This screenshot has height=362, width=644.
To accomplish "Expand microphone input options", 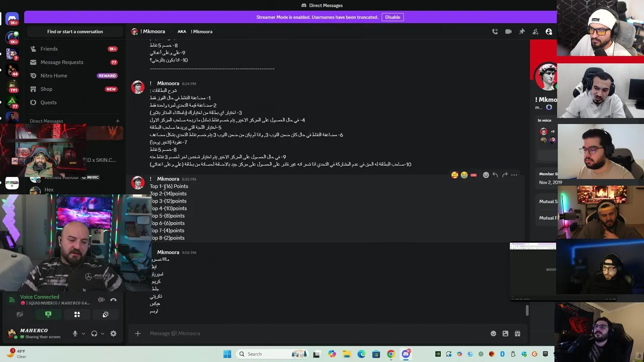I will click(x=84, y=333).
